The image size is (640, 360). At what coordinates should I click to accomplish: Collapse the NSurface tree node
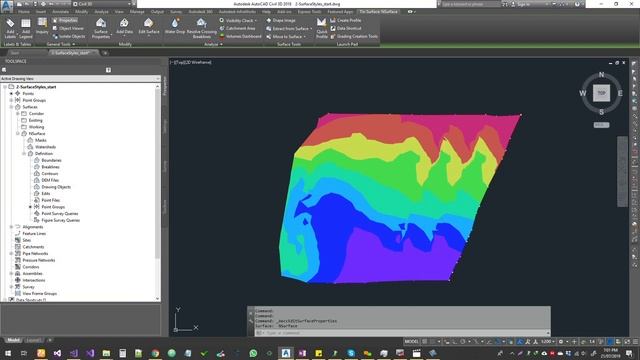(18, 133)
